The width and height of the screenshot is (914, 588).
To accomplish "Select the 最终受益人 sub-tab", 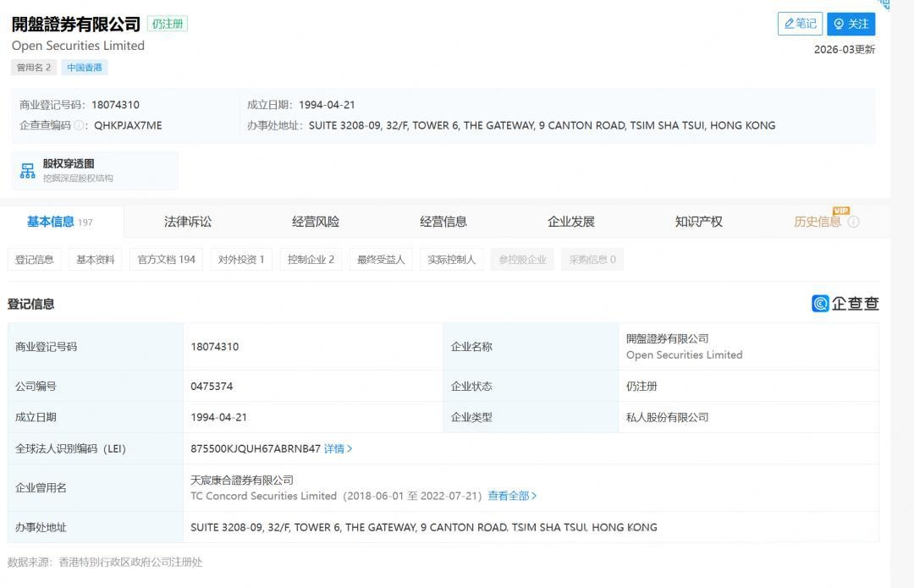I will (x=381, y=260).
